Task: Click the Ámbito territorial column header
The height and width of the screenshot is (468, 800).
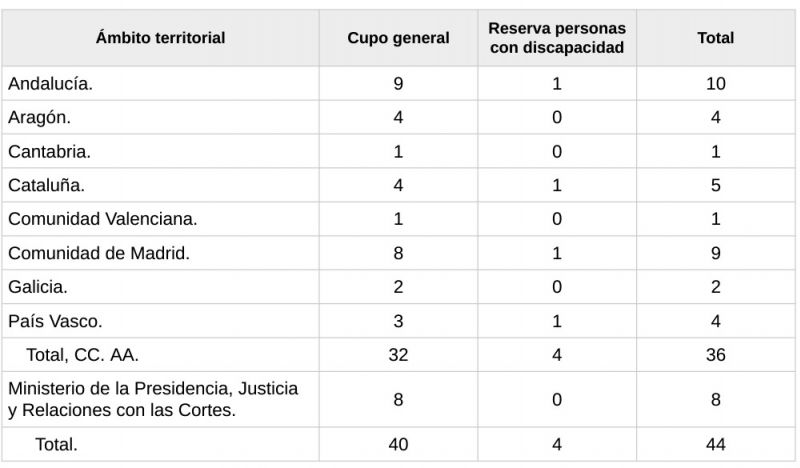Action: [160, 38]
